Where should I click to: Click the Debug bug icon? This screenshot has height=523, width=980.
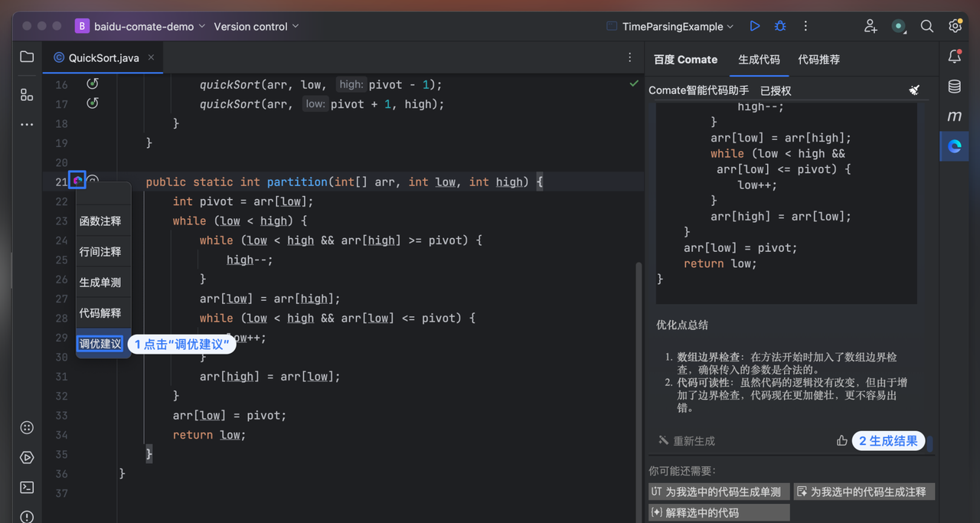point(780,26)
